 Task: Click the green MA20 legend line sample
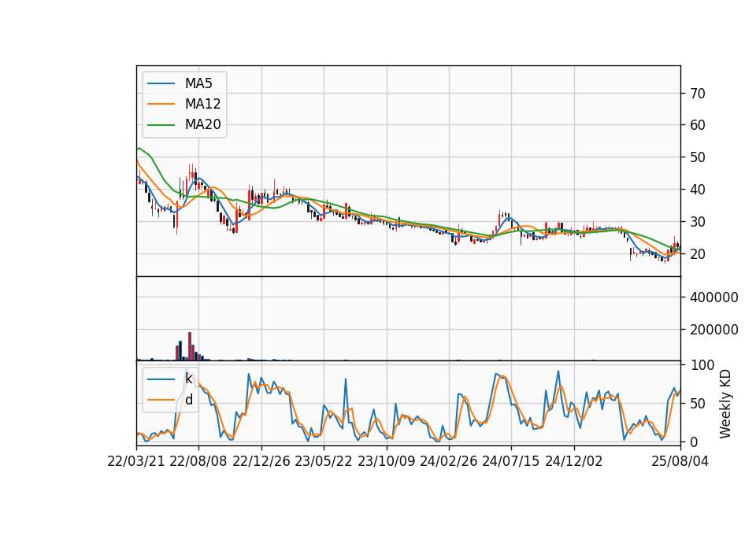(161, 125)
